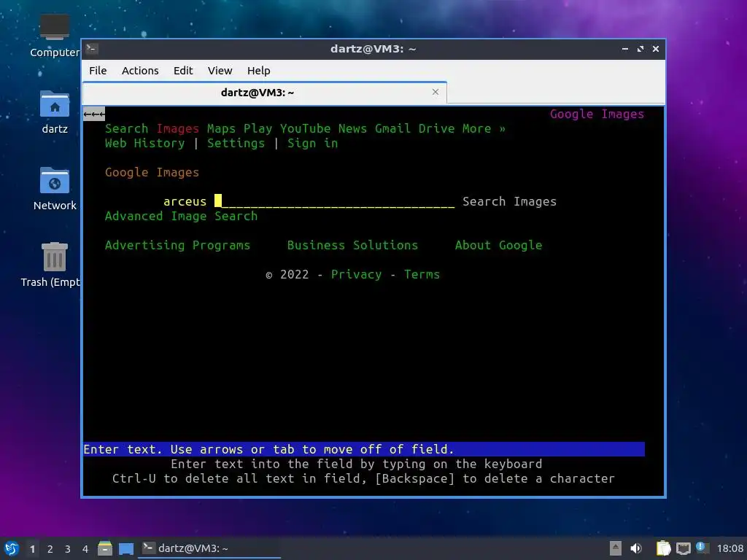
Task: Click the 18:08 clock
Action: click(x=729, y=548)
